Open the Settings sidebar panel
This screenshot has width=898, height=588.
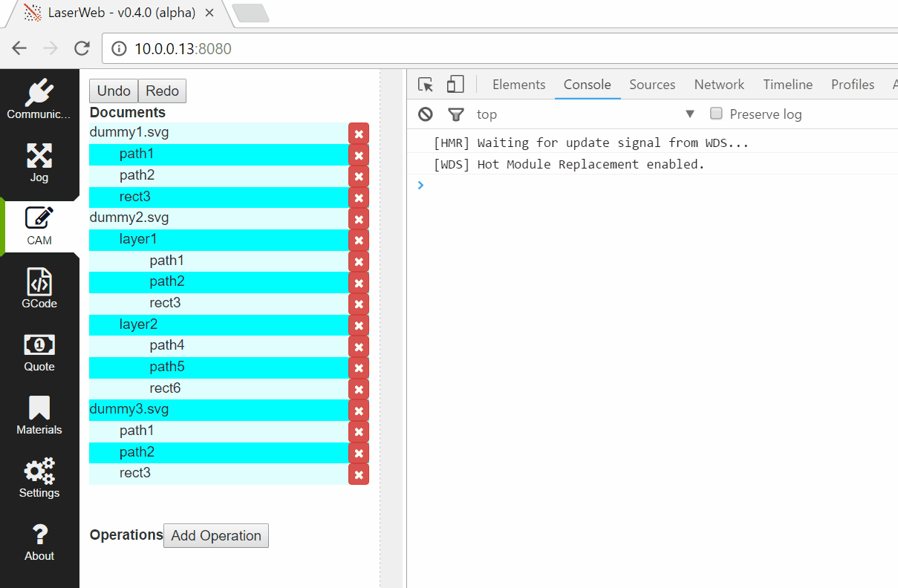[x=39, y=479]
